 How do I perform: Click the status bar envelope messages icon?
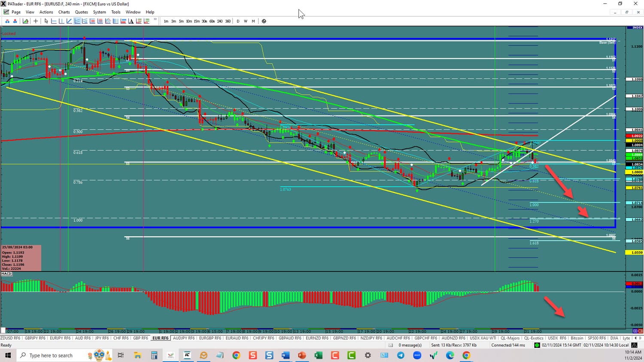pos(391,345)
